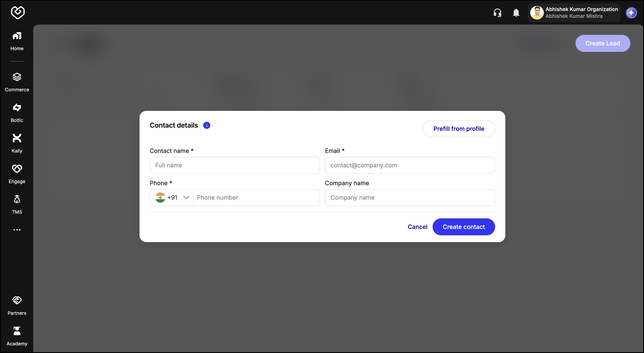This screenshot has width=644, height=353.
Task: Show more apps via the three-dot icon
Action: click(x=17, y=230)
